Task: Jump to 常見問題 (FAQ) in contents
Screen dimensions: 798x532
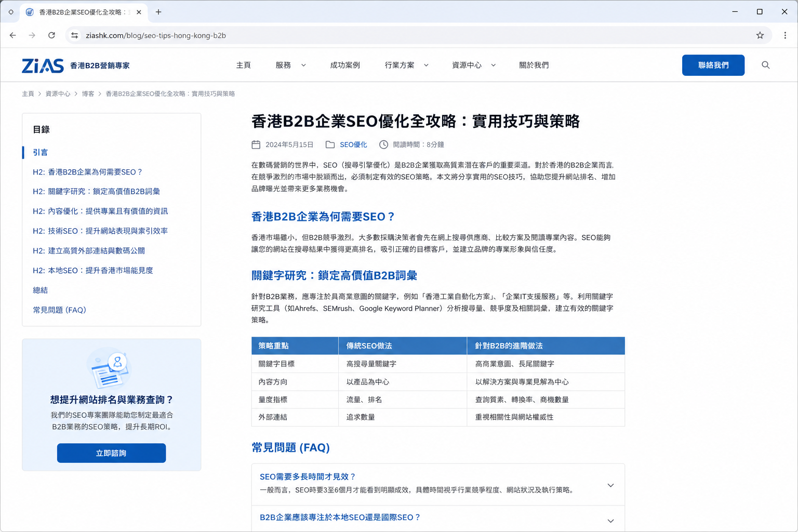Action: [x=59, y=310]
